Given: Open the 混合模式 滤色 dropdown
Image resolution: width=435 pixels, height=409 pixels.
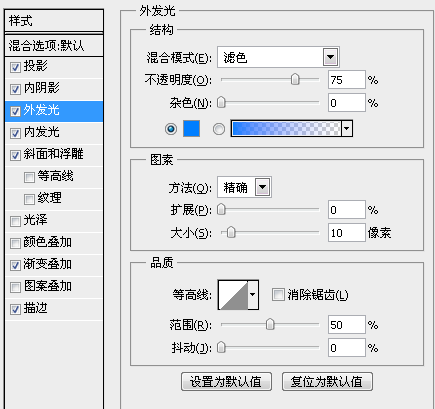Looking at the screenshot, I should click(278, 57).
